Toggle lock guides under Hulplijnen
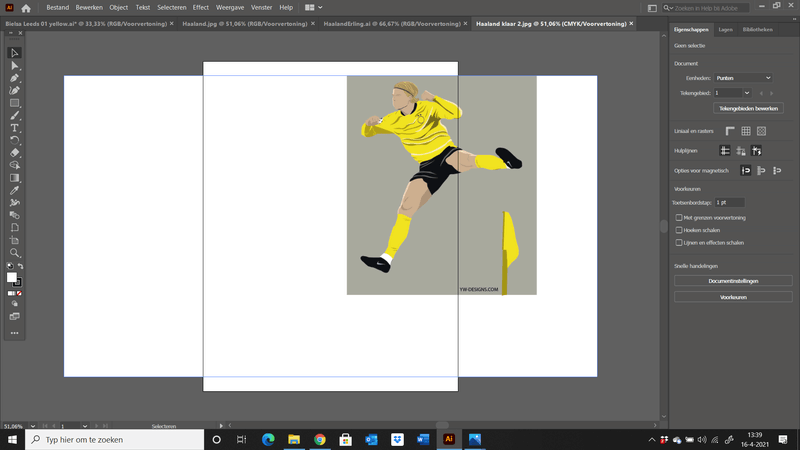Viewport: 800px width, 450px height. tap(741, 151)
